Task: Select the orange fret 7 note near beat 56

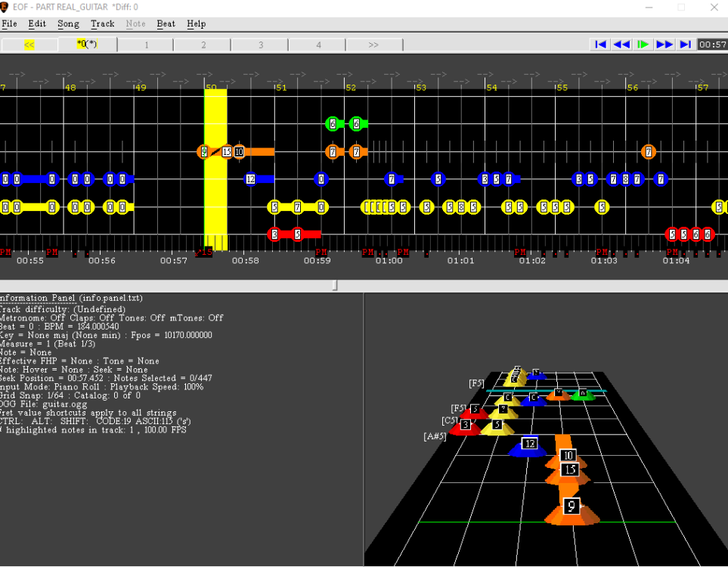Action: pyautogui.click(x=648, y=152)
